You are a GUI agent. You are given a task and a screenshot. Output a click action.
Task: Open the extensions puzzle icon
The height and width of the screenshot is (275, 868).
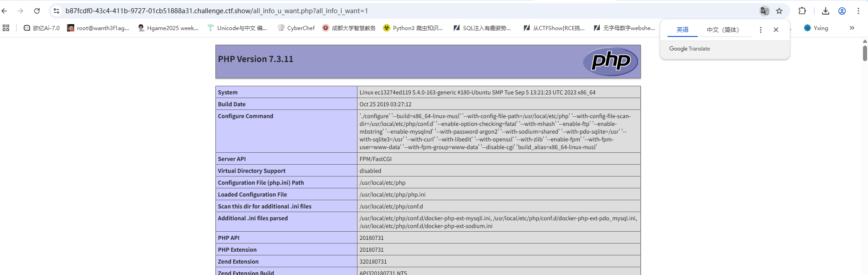(x=802, y=11)
